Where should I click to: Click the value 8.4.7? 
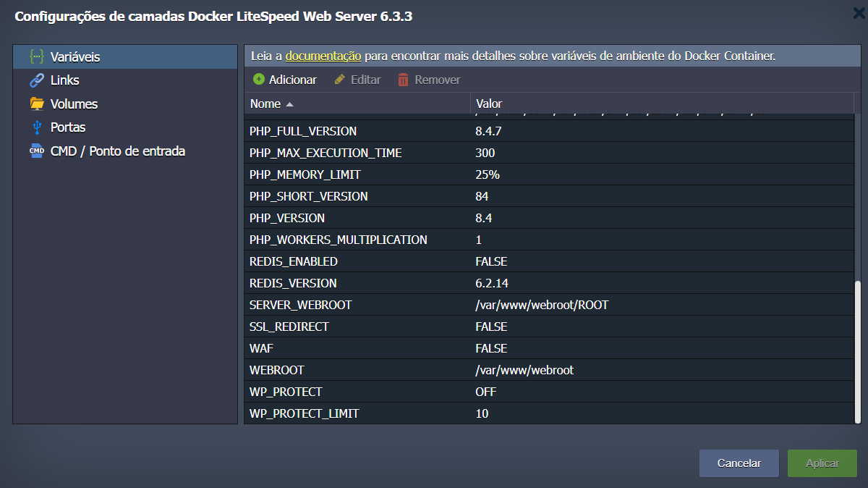coord(488,131)
